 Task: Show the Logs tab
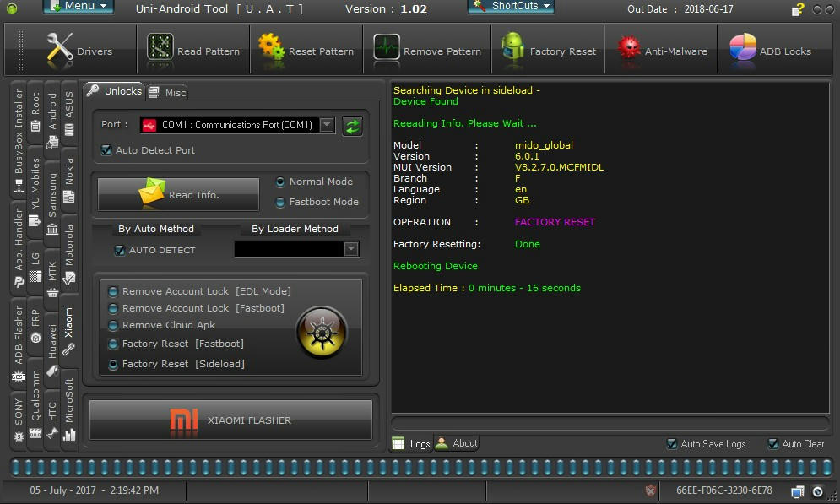(411, 443)
